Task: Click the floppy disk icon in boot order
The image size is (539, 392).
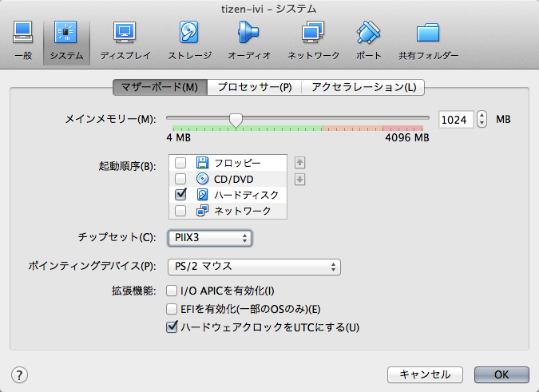Action: [x=202, y=163]
